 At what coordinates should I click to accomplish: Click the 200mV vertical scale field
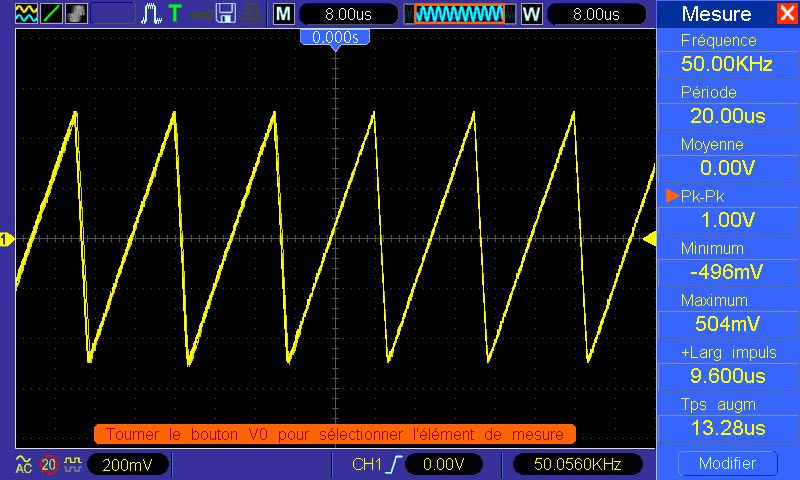tap(126, 464)
